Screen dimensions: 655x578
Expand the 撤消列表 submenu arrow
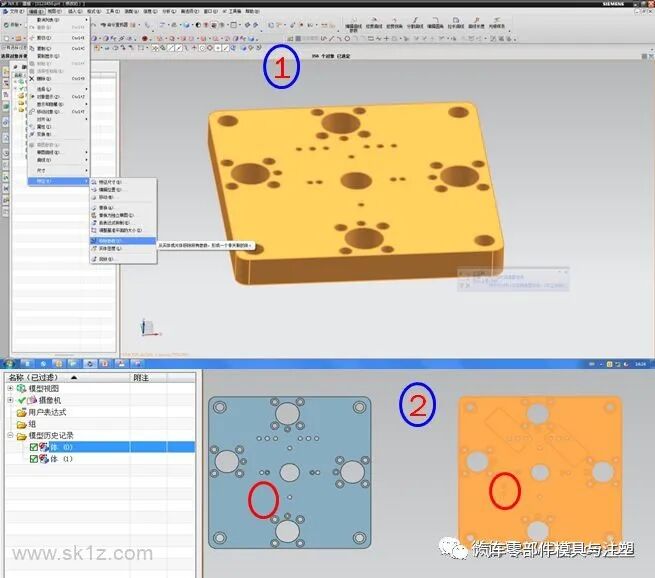(x=86, y=20)
